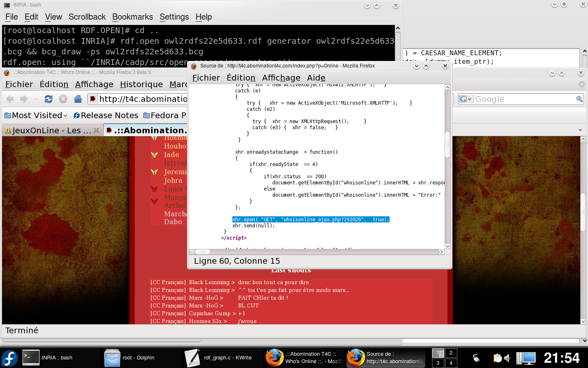
Task: Click Firefox forward arrow button
Action: pyautogui.click(x=24, y=99)
